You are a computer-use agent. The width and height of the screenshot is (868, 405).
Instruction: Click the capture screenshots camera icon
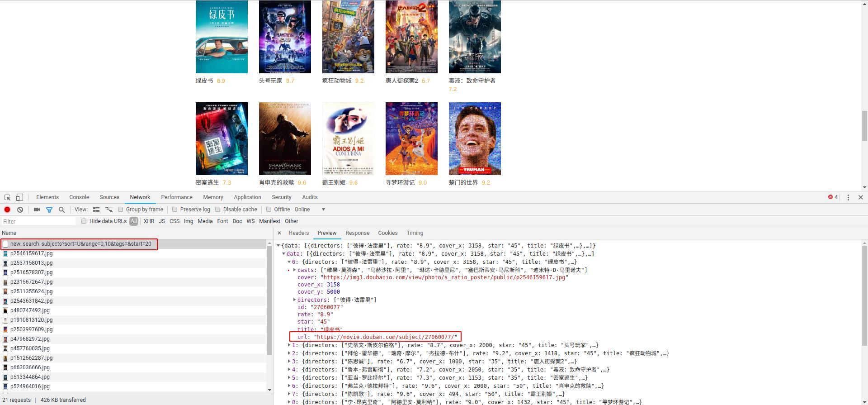(x=37, y=210)
